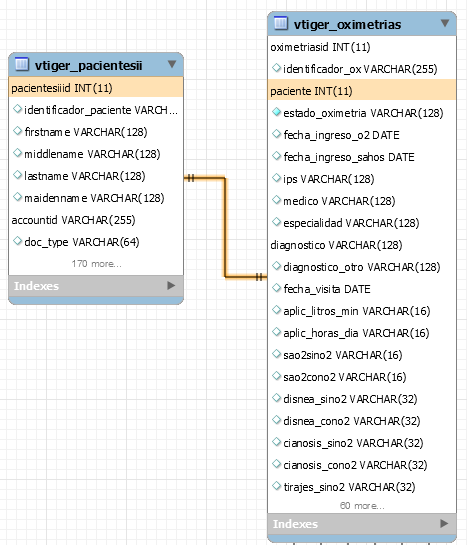Select the highlighted pacientesiiid INT(11) column
Image resolution: width=467 pixels, height=545 pixels.
click(x=96, y=88)
